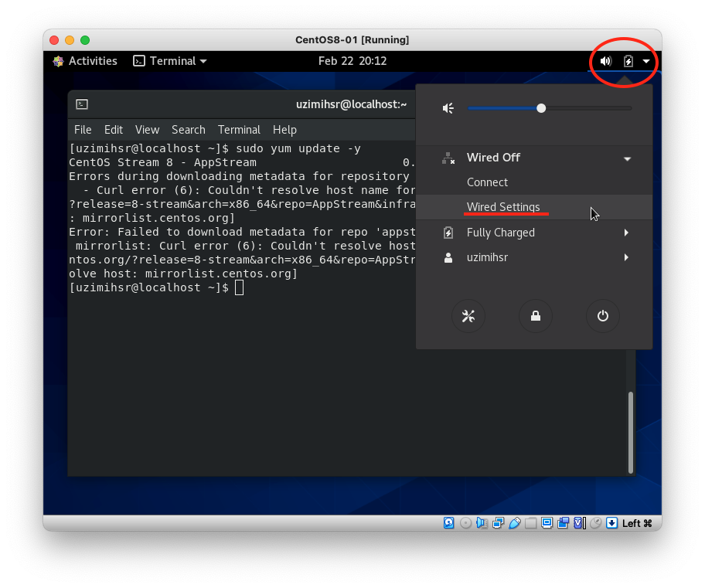Click the terminal vertical scrollbar

[x=630, y=433]
